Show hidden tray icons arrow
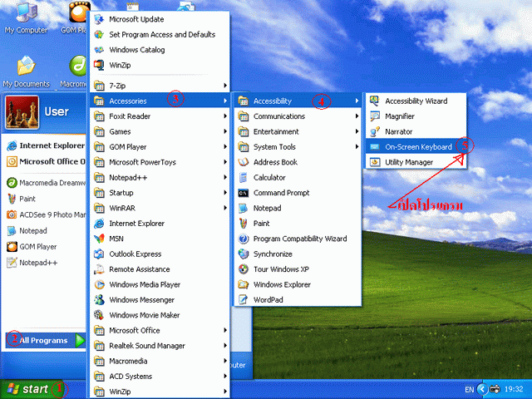Viewport: 532px width, 399px height. coord(482,389)
